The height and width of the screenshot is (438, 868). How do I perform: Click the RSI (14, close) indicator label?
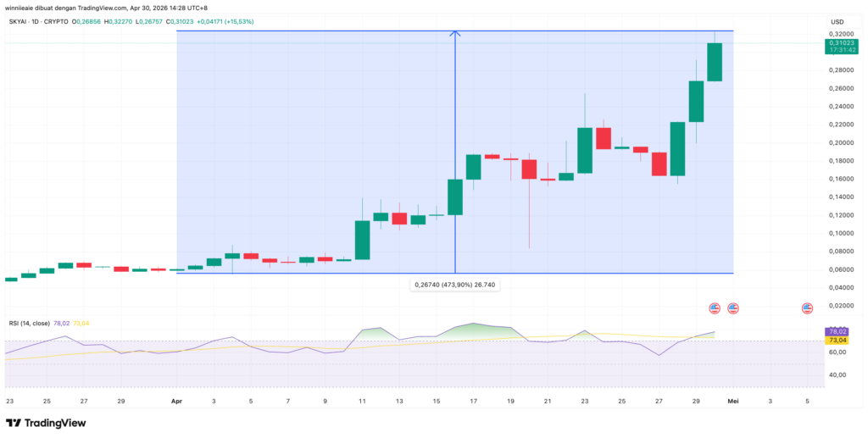point(30,323)
